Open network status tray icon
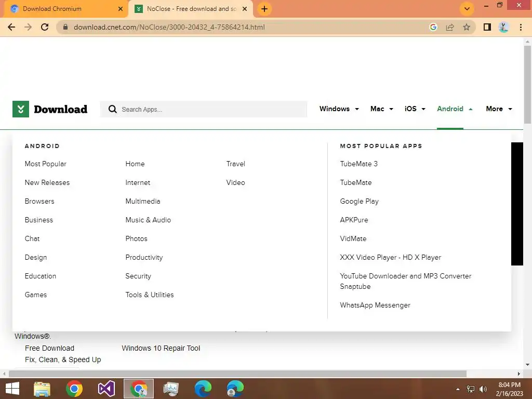This screenshot has width=532, height=399. 471,389
